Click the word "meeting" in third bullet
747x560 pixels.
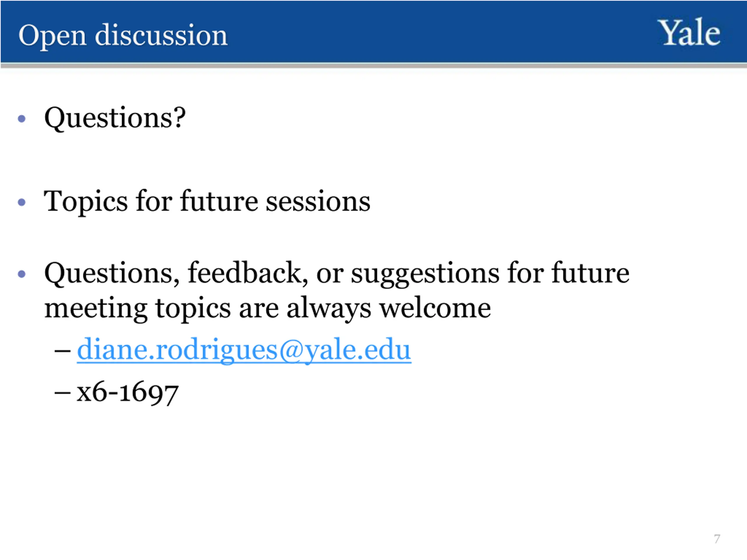coord(96,309)
